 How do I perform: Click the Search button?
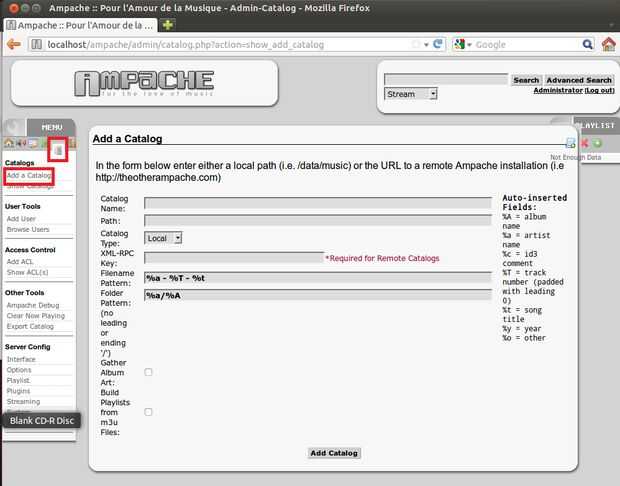click(526, 80)
